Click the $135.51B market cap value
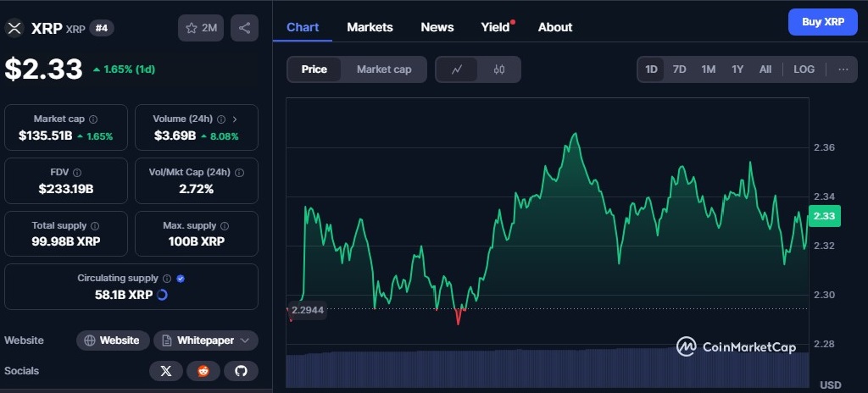This screenshot has width=868, height=393. coord(46,136)
